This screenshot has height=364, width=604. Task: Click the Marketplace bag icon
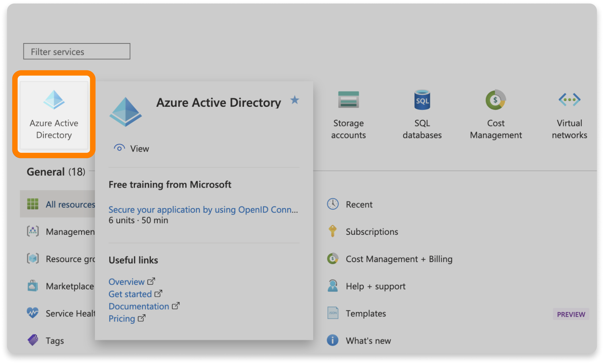33,286
